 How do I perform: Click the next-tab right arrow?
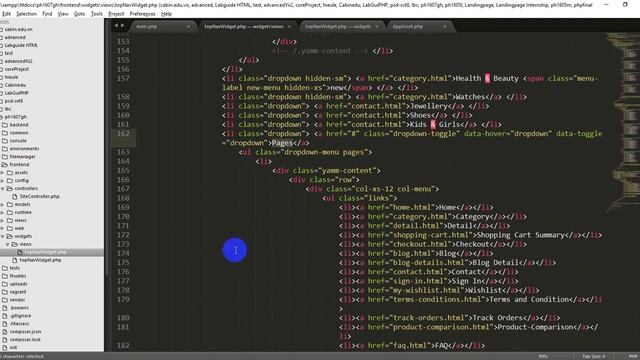click(x=122, y=26)
